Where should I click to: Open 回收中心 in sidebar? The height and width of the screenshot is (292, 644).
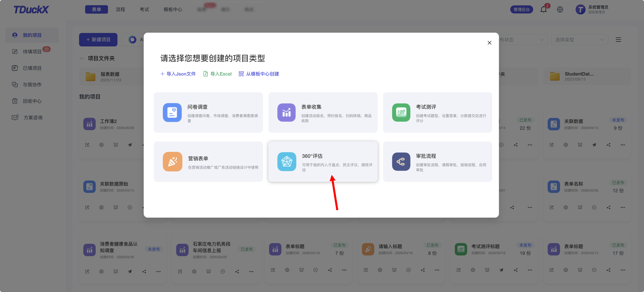tap(32, 101)
